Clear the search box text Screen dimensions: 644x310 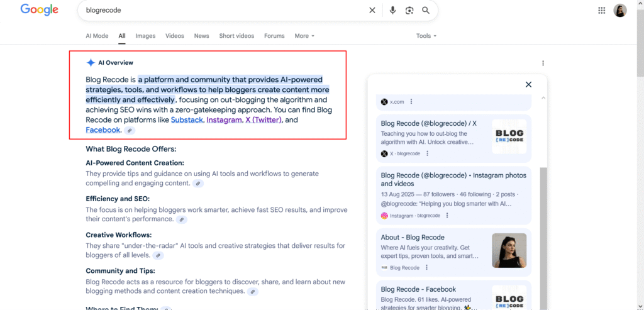coord(372,10)
